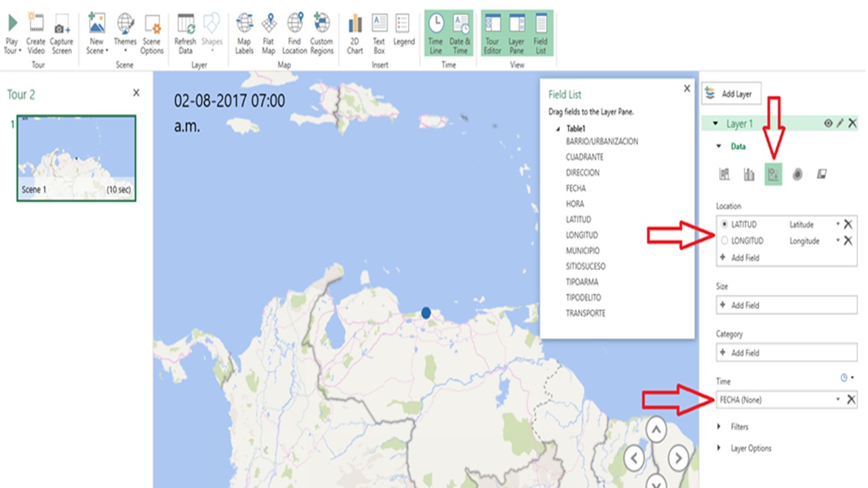Select the heat map visualization icon
Viewport: 868px width, 488px height.
797,175
